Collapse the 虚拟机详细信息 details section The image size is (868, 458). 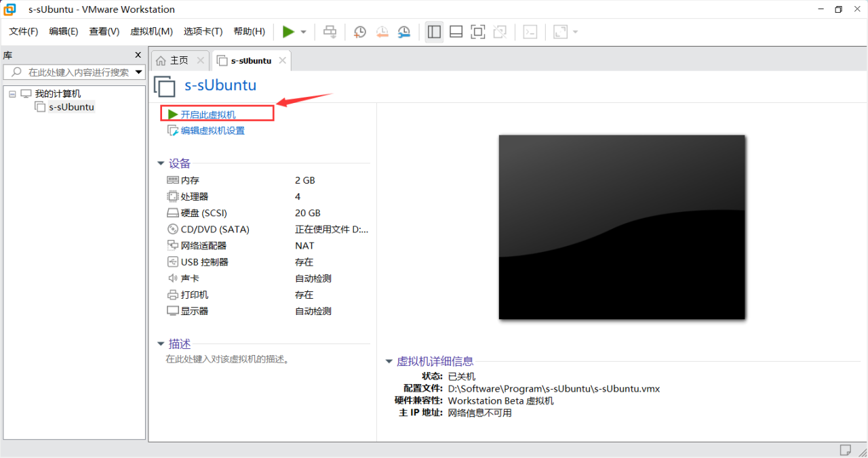pos(389,361)
